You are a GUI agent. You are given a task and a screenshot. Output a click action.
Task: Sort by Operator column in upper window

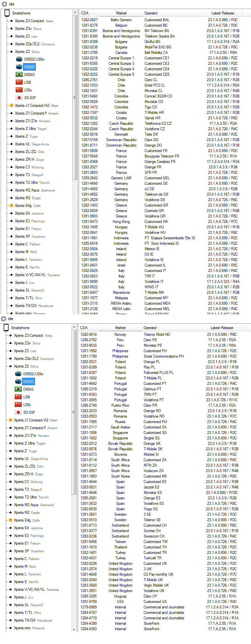173,13
